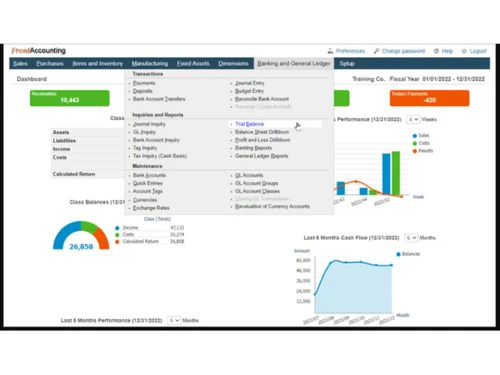The image size is (500, 375).
Task: Click the Preferences user icon
Action: (x=330, y=51)
